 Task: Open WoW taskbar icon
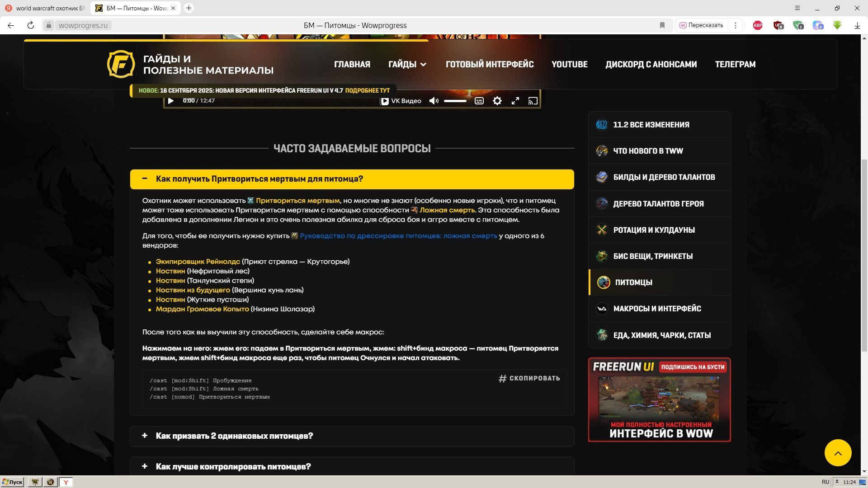click(50, 482)
